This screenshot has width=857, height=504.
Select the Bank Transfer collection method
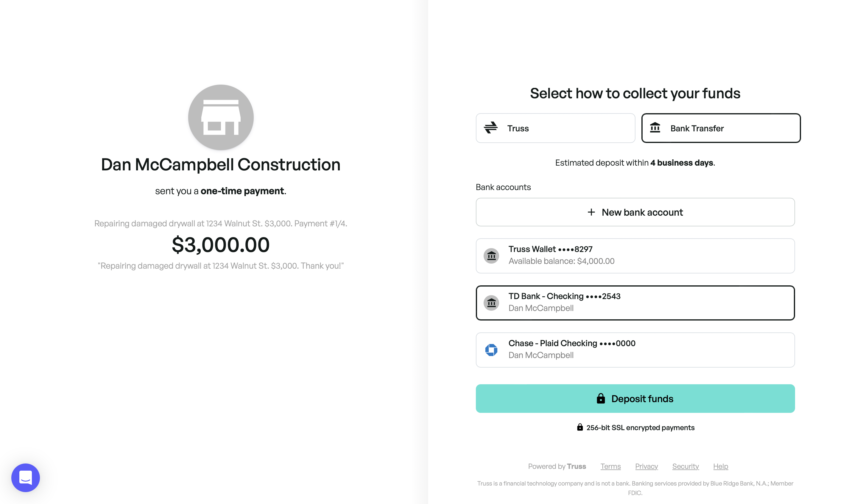click(x=721, y=128)
